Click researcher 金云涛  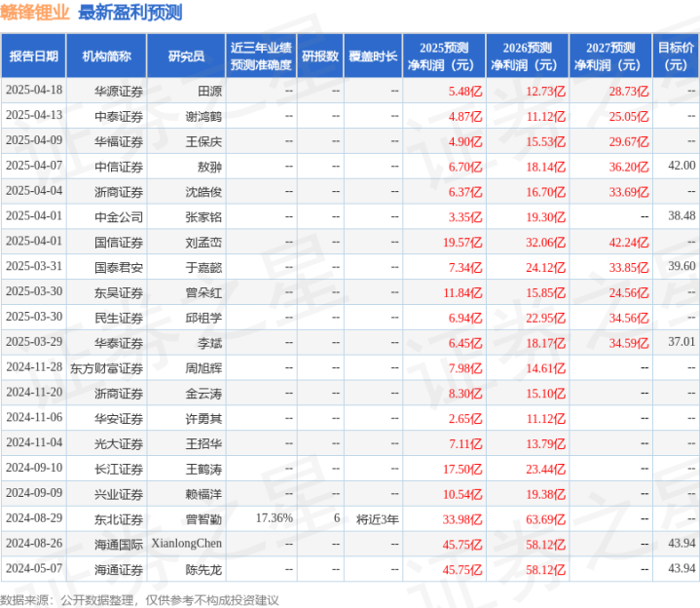(x=203, y=394)
